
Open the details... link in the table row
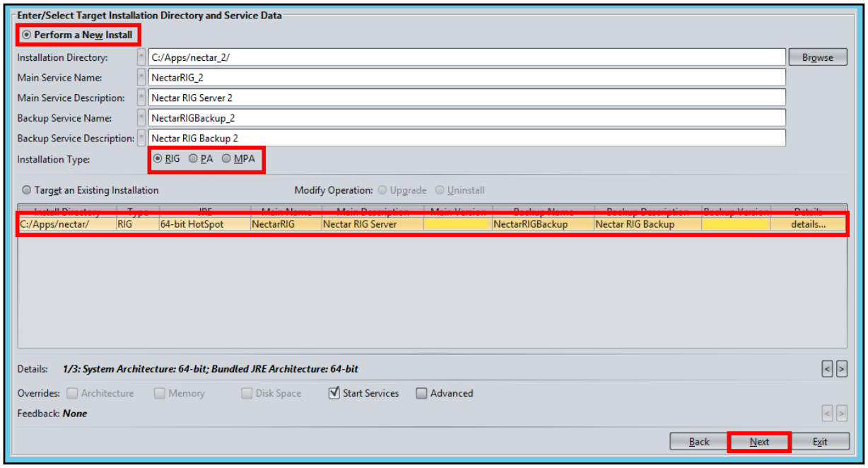(809, 224)
